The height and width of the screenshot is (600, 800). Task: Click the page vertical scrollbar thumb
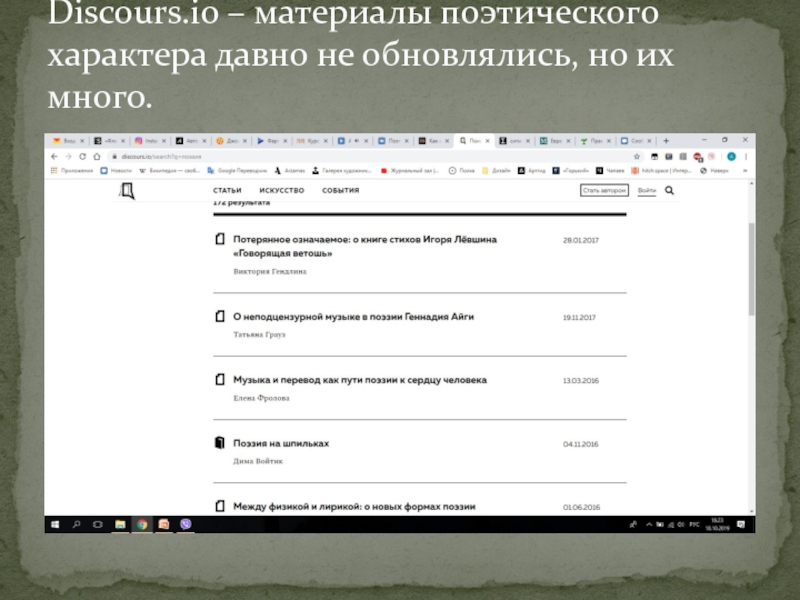click(751, 269)
